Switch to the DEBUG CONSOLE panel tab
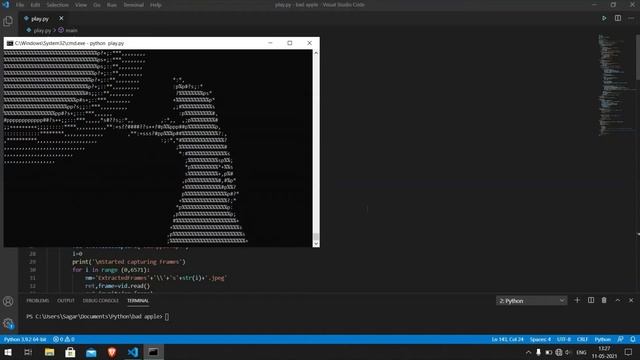 pos(100,301)
